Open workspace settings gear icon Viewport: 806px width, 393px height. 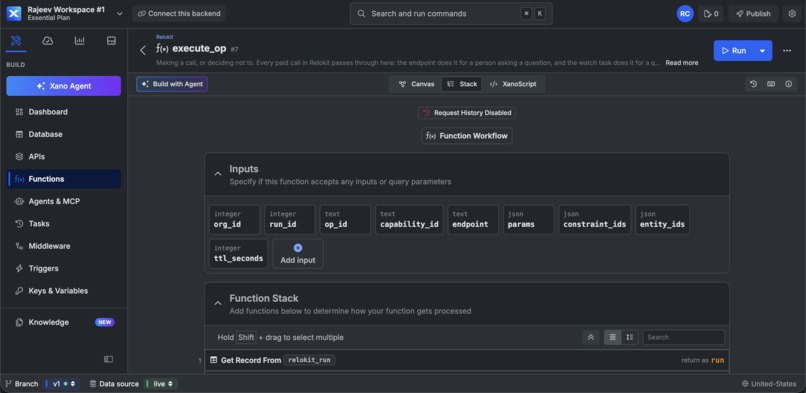coord(792,14)
